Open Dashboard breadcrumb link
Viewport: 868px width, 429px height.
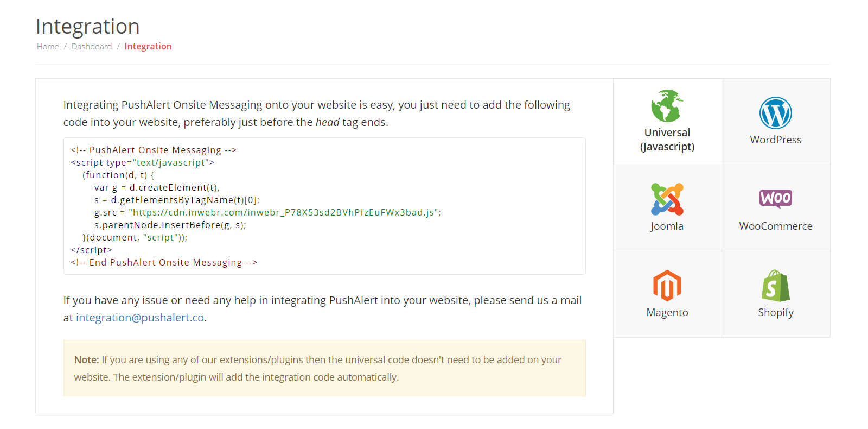pos(92,47)
